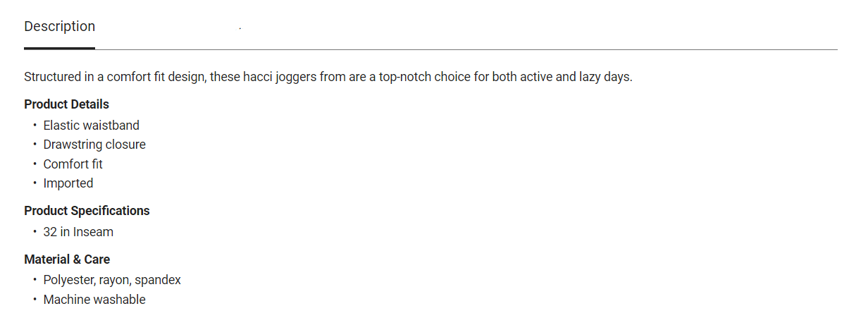This screenshot has width=868, height=318.
Task: Open the Description tab
Action: [x=59, y=27]
